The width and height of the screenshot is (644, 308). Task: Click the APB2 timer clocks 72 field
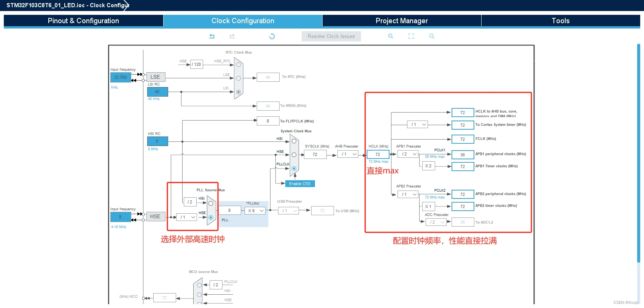[463, 206]
